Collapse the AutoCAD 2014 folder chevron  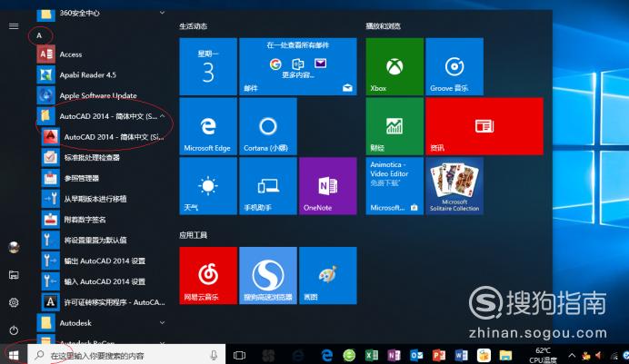point(162,116)
